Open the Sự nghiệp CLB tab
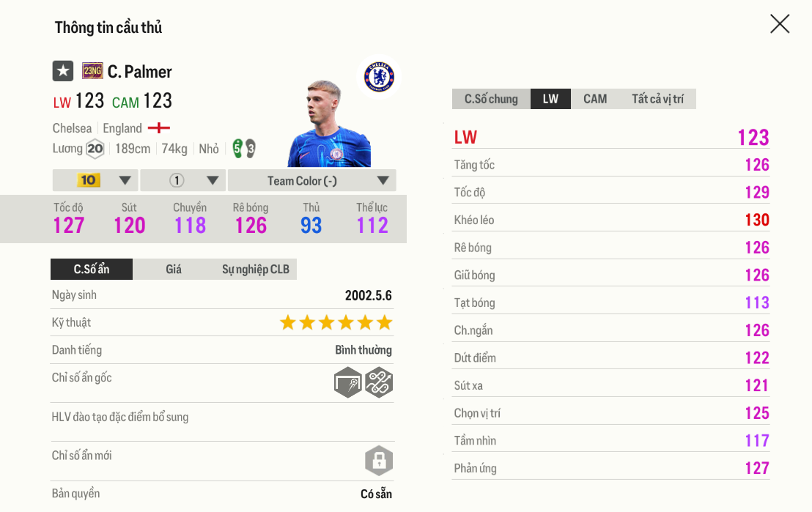 click(255, 269)
